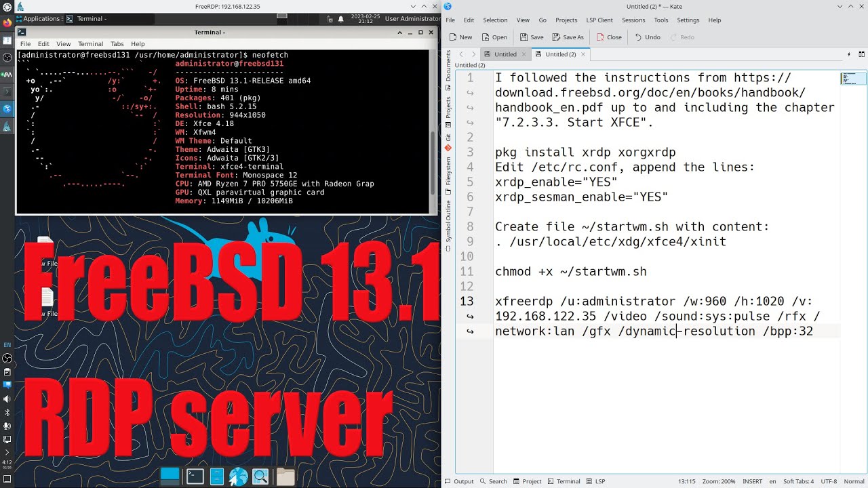This screenshot has width=868, height=488.
Task: Close the first Untitled tab
Action: click(x=524, y=54)
